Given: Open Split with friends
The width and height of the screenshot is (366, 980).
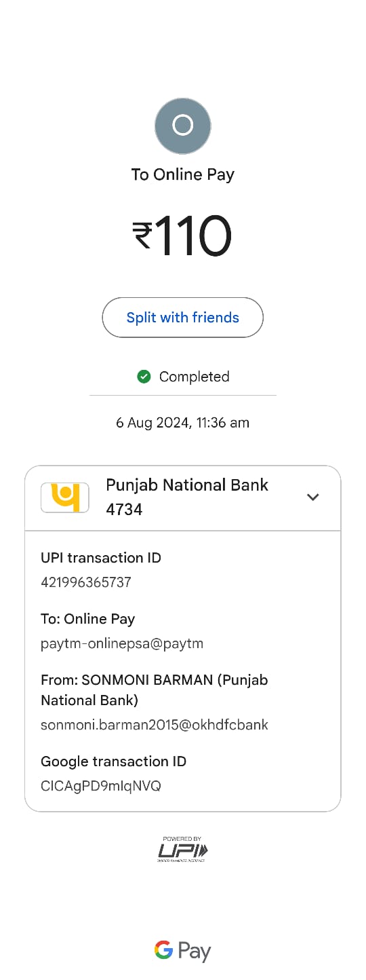Looking at the screenshot, I should click(183, 318).
